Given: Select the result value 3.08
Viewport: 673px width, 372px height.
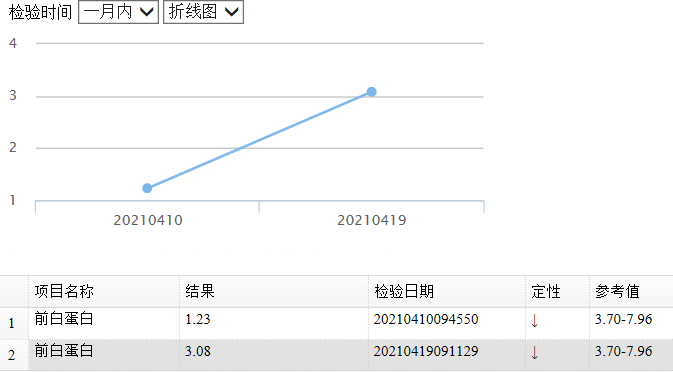Looking at the screenshot, I should pos(198,351).
